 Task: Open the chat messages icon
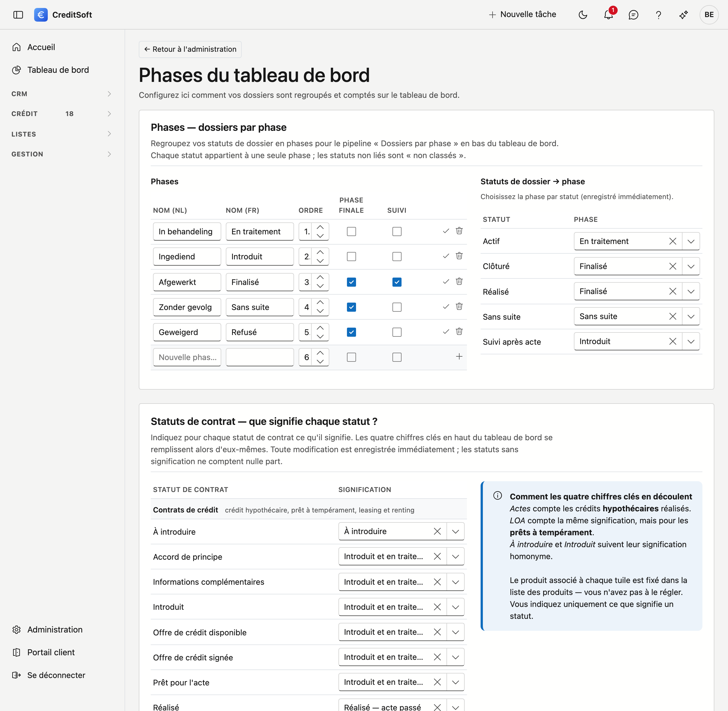634,15
